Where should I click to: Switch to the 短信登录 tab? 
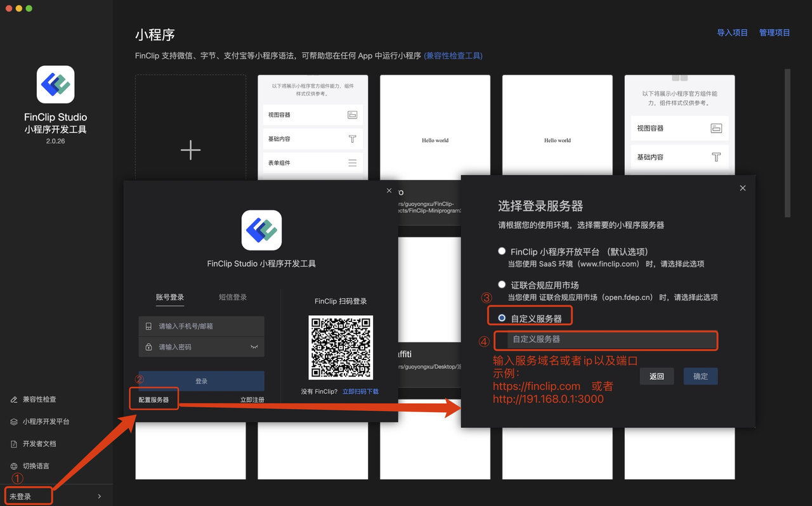[233, 297]
